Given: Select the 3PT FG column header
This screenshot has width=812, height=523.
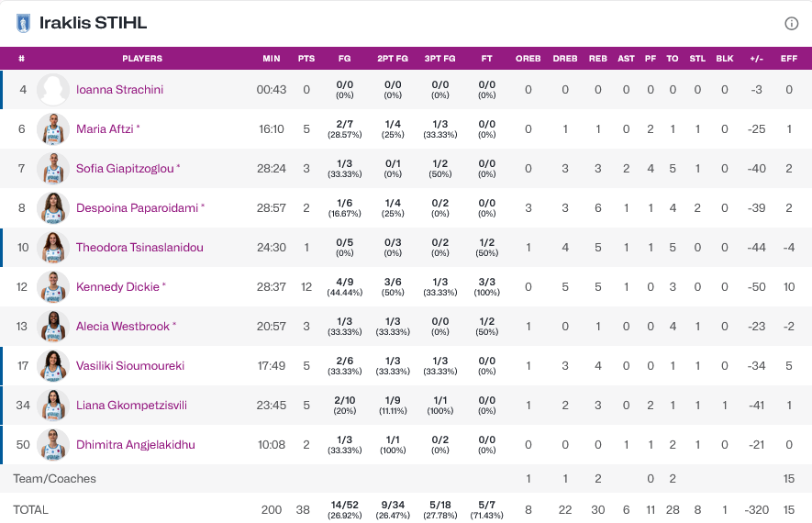Looking at the screenshot, I should [x=439, y=59].
